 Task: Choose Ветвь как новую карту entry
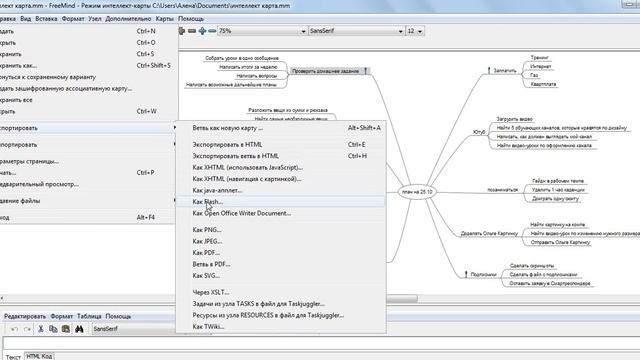281,128
